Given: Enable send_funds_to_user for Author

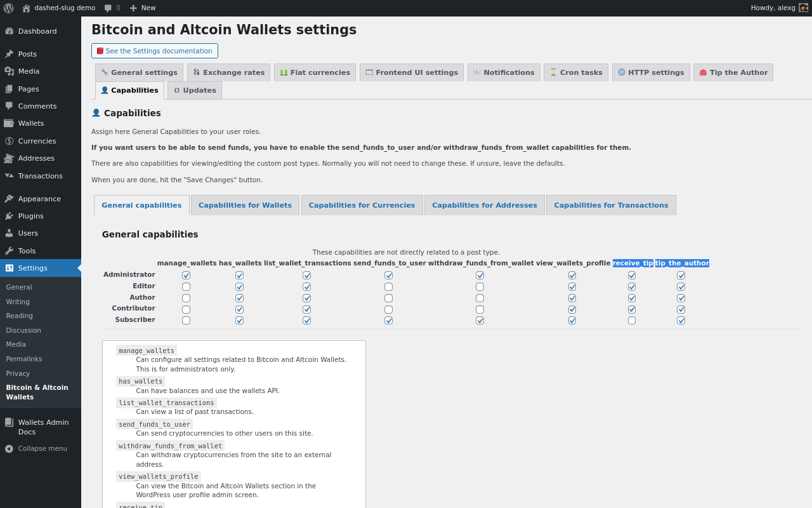Looking at the screenshot, I should pyautogui.click(x=388, y=298).
